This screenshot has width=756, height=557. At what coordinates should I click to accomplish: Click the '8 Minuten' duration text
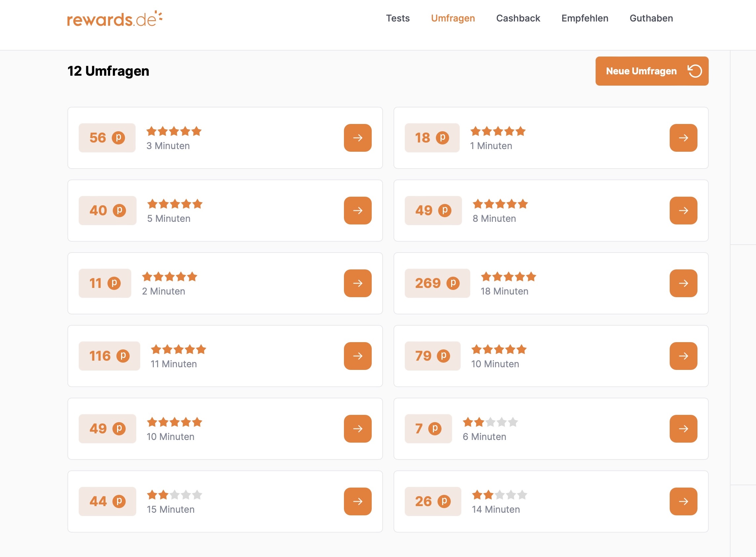click(x=494, y=219)
